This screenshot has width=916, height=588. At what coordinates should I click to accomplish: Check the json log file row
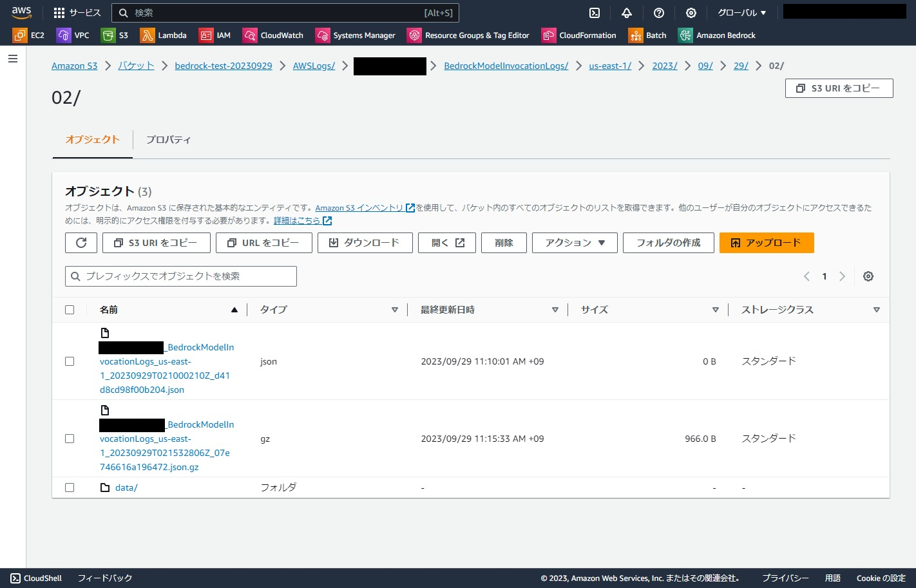70,361
